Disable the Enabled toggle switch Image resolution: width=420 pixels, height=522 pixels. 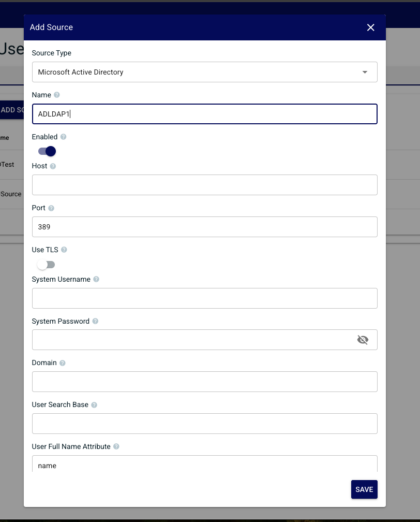pos(47,151)
